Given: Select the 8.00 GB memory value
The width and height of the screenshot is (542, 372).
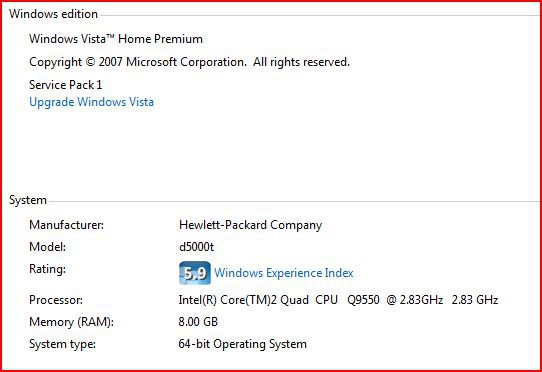Looking at the screenshot, I should click(x=198, y=322).
